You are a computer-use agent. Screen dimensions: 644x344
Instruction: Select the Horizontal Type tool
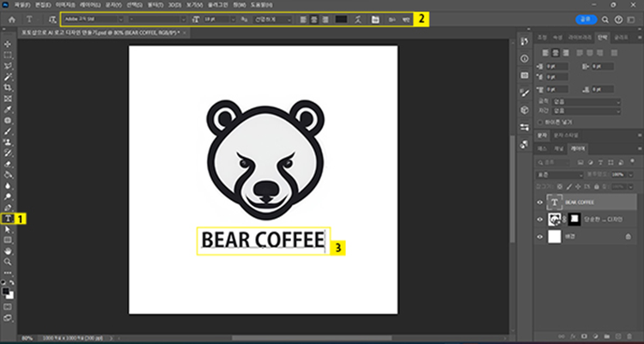[x=8, y=218]
